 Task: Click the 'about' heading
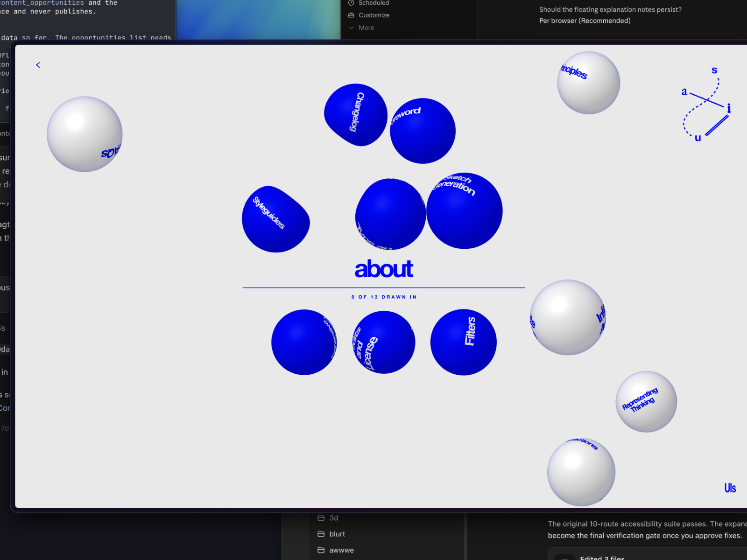pyautogui.click(x=384, y=269)
